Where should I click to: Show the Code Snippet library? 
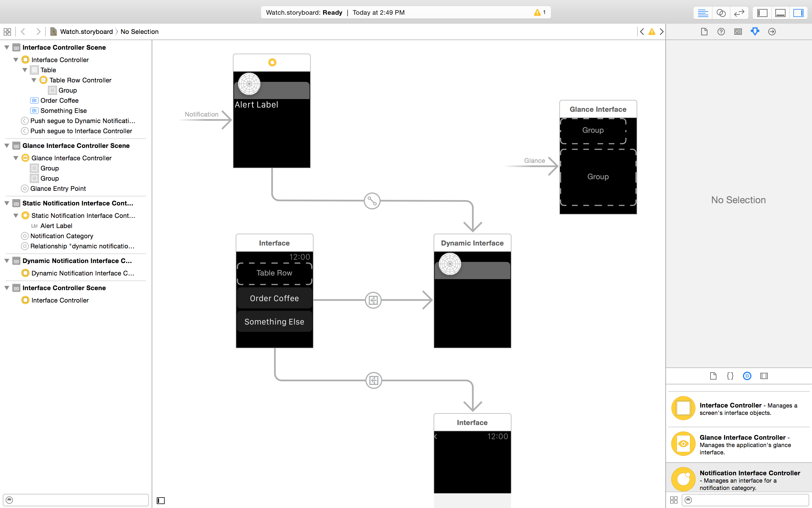click(x=730, y=376)
